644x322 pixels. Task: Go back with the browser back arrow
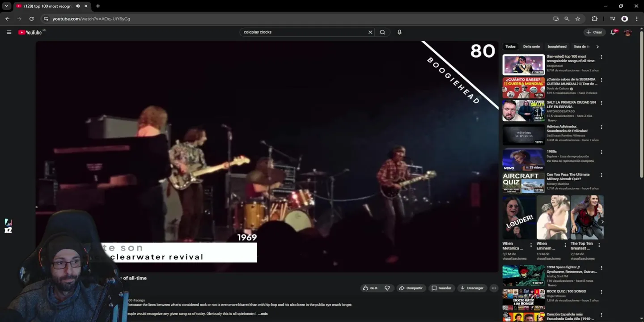click(7, 19)
